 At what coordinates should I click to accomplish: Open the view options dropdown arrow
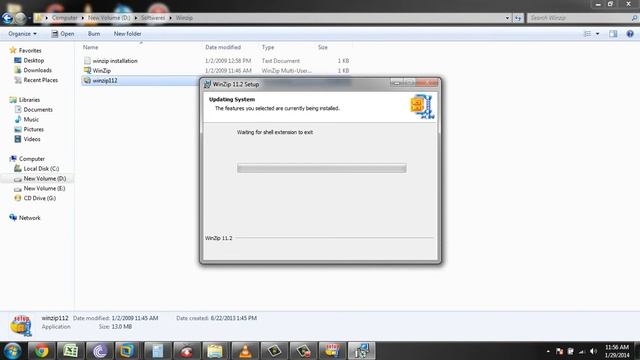click(598, 34)
